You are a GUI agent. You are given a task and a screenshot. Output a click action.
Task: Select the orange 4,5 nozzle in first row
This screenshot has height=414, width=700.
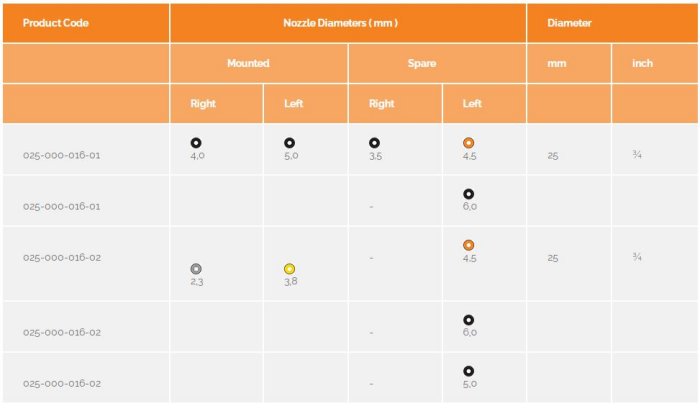tap(468, 143)
